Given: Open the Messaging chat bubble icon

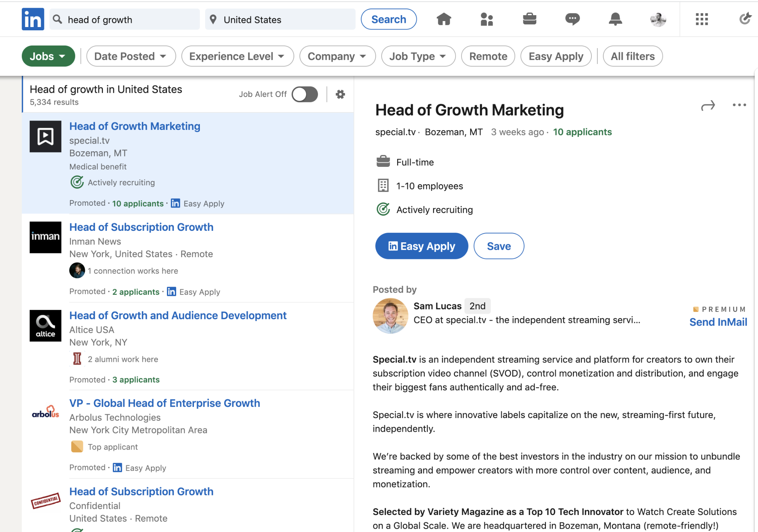Looking at the screenshot, I should (x=572, y=19).
